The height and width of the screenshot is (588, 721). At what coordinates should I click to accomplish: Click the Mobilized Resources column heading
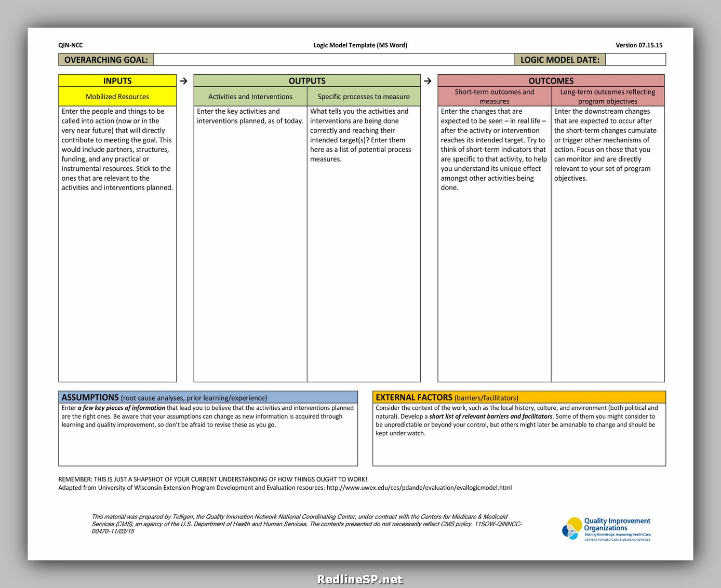(117, 97)
